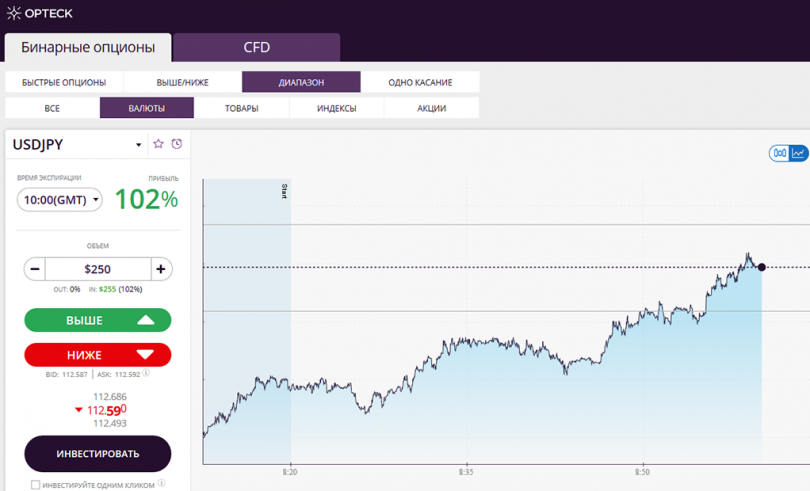Filter assets by 'Индексы'
Image resolution: width=810 pixels, height=491 pixels.
[x=336, y=108]
